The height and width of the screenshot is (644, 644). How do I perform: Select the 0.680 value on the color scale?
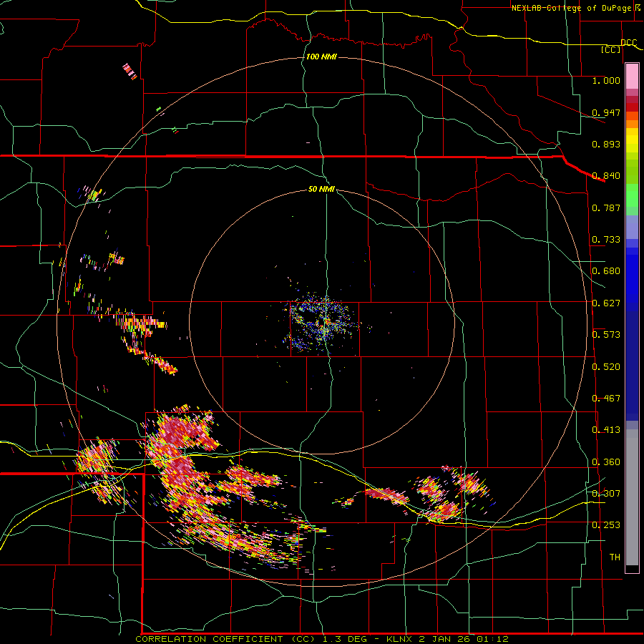click(606, 271)
